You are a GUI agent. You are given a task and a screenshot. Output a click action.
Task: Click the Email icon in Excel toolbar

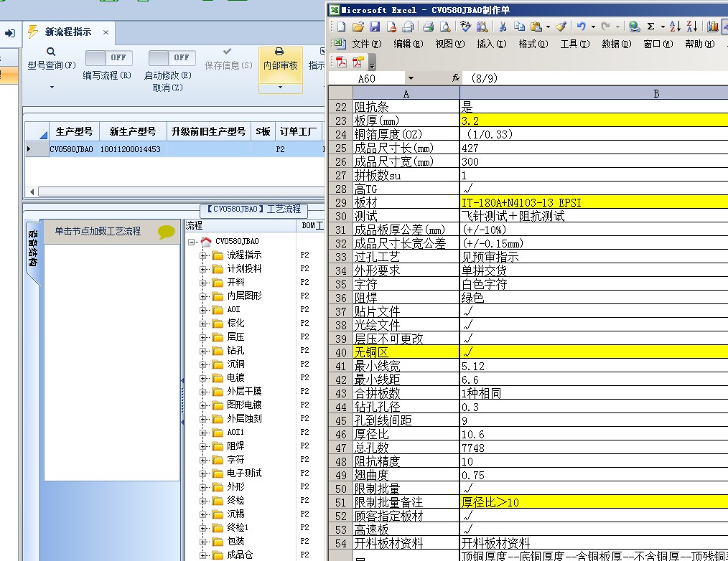click(408, 27)
